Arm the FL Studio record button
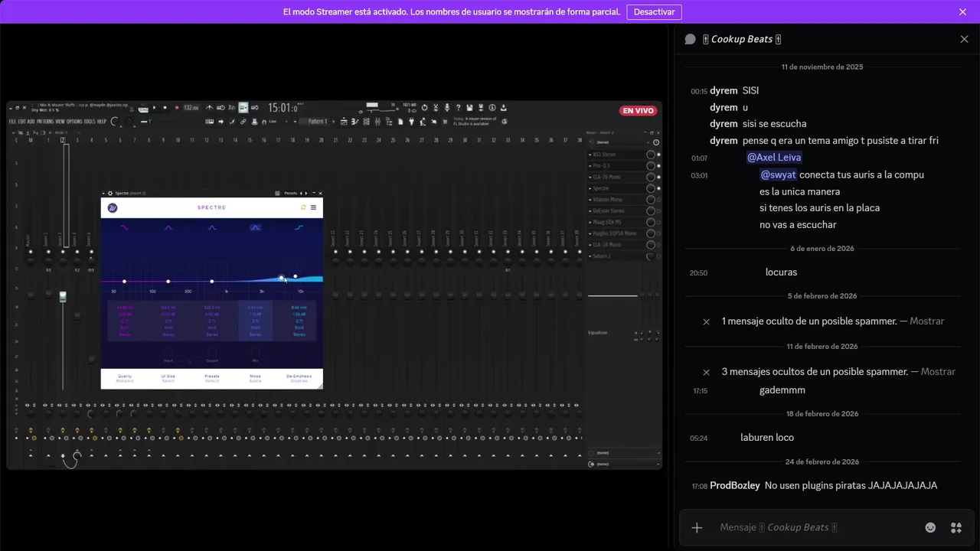This screenshot has height=551, width=980. point(177,107)
